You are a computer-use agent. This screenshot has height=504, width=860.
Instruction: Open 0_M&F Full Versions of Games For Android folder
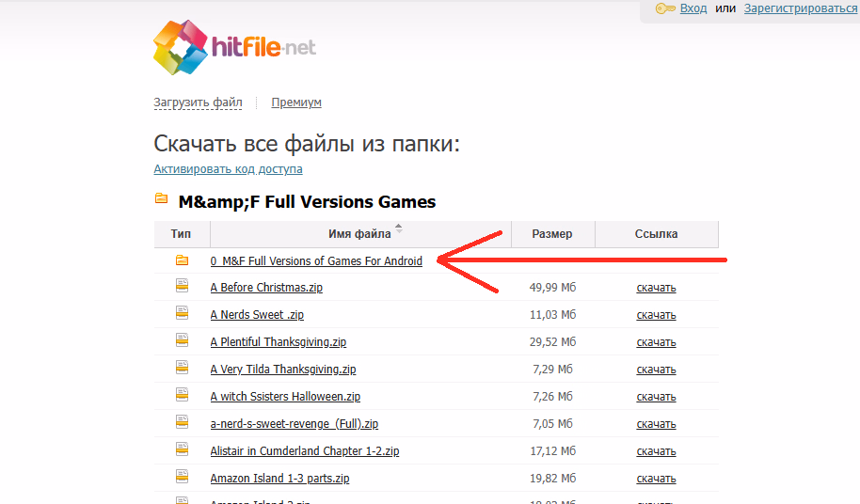316,260
